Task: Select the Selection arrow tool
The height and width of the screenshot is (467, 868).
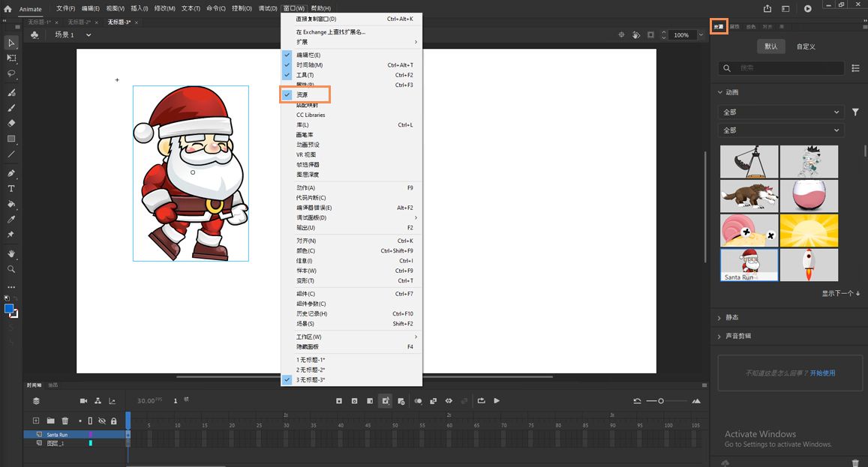Action: point(11,43)
